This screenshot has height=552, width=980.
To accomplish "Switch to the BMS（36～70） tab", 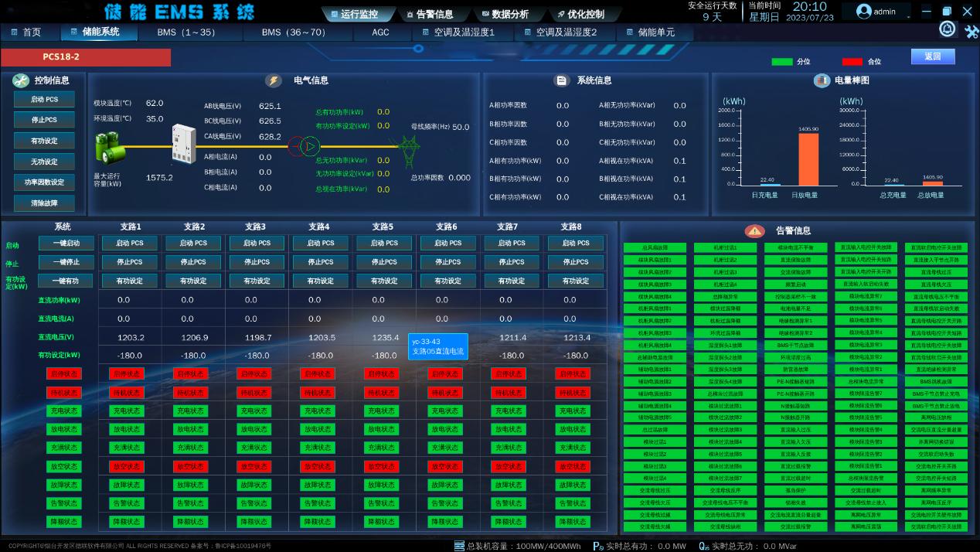I will pyautogui.click(x=293, y=32).
